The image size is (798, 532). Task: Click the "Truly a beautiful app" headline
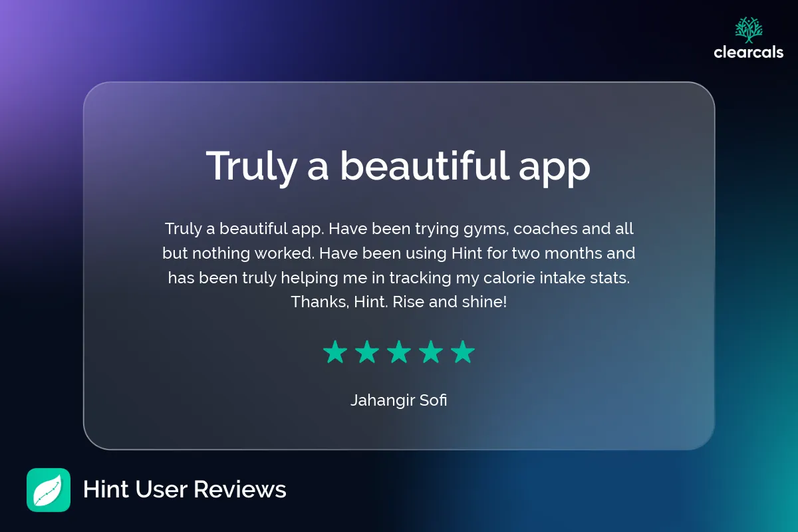tap(398, 167)
